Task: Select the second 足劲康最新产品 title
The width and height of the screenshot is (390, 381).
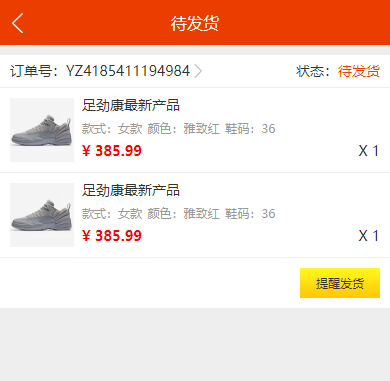Action: (131, 190)
